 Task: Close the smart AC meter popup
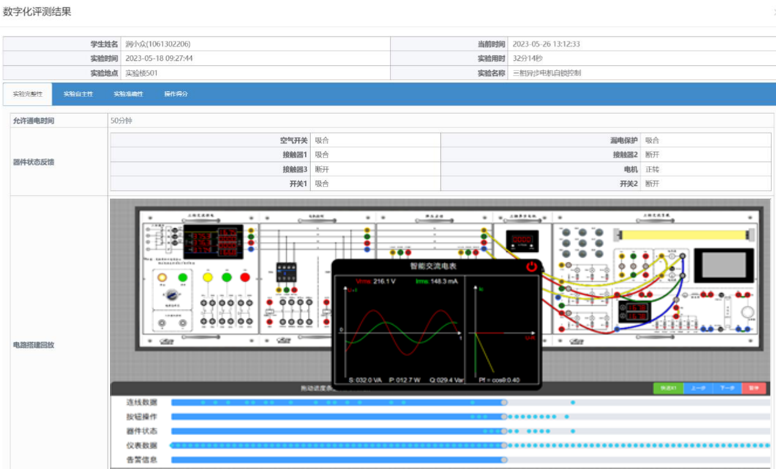pyautogui.click(x=532, y=267)
